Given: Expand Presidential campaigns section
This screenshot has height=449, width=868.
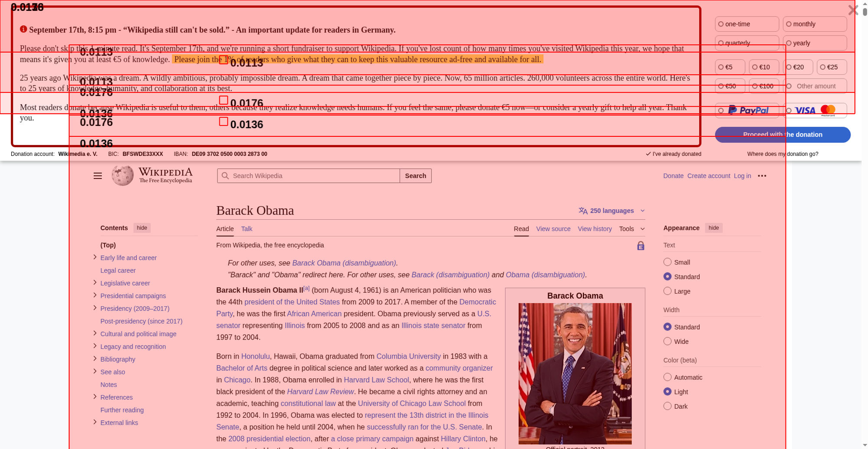Looking at the screenshot, I should click(x=95, y=295).
